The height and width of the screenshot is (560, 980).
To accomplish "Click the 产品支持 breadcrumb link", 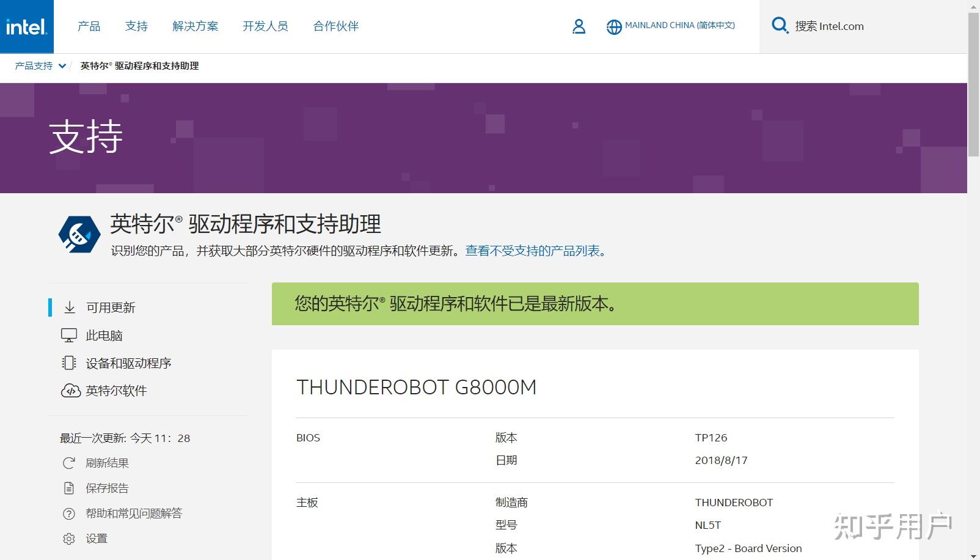I will 34,66.
